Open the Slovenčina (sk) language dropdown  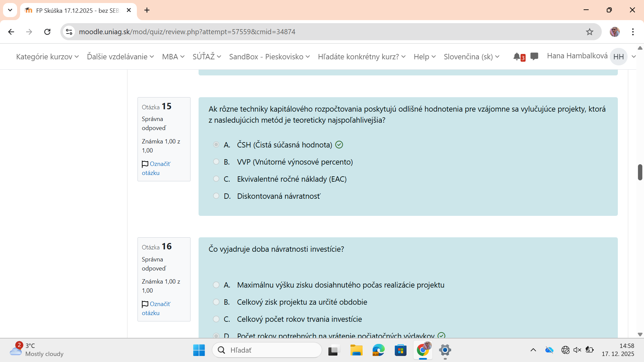(x=471, y=57)
